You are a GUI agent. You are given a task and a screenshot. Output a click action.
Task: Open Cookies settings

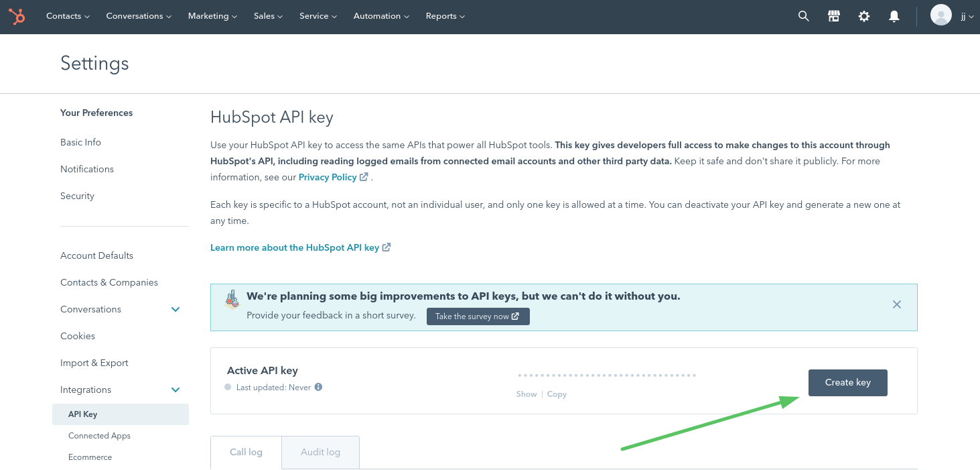(x=78, y=336)
